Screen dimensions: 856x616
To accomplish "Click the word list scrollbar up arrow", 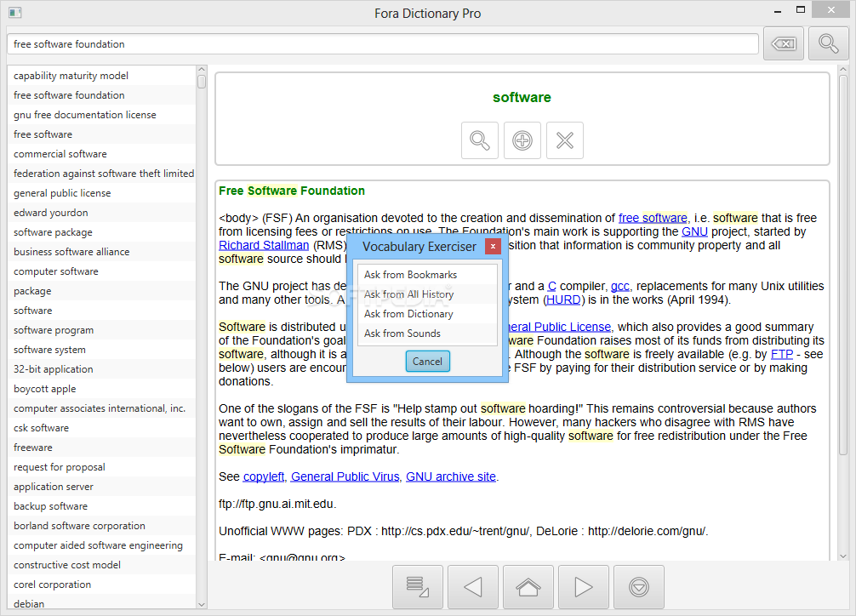I will 202,70.
